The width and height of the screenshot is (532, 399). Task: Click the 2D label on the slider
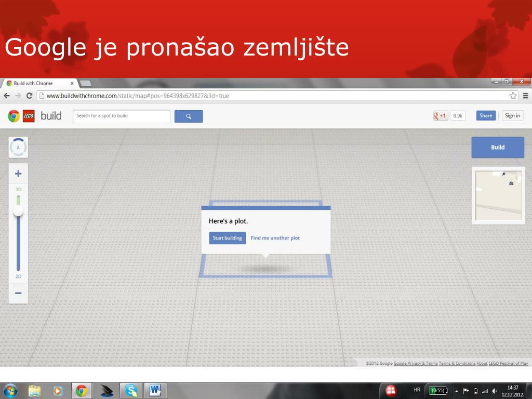[18, 276]
